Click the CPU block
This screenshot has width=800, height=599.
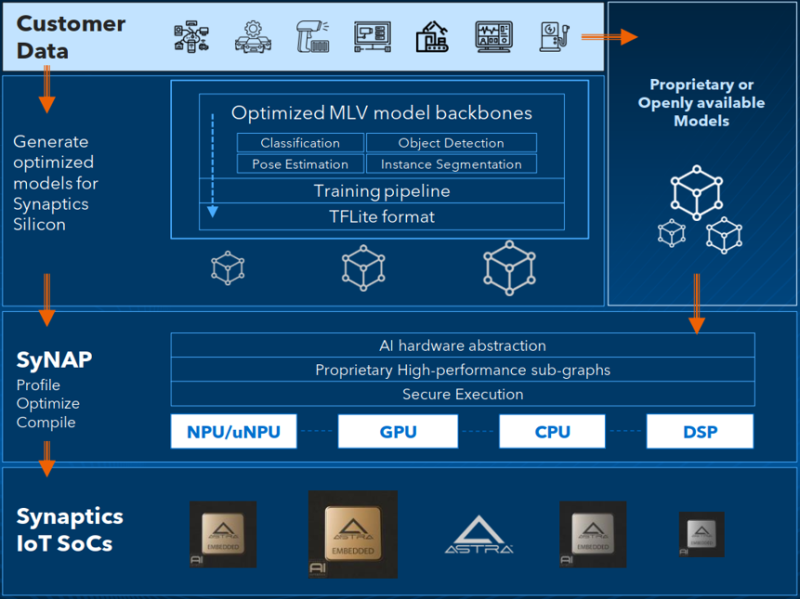553,432
